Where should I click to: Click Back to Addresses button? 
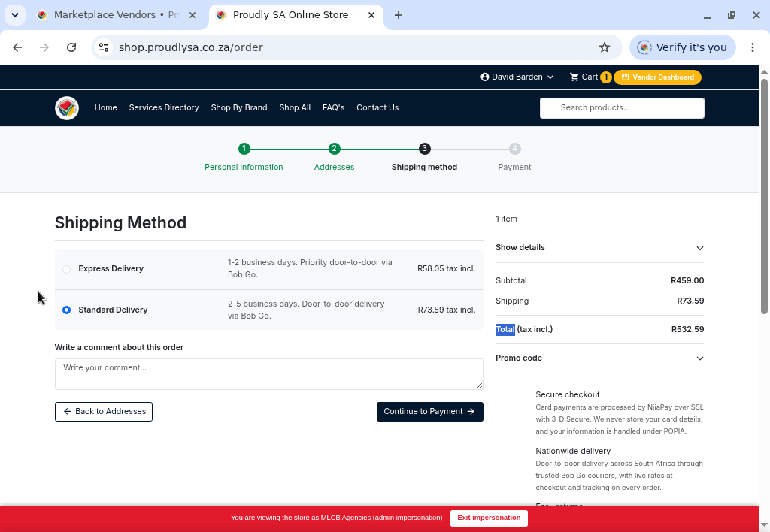point(104,412)
